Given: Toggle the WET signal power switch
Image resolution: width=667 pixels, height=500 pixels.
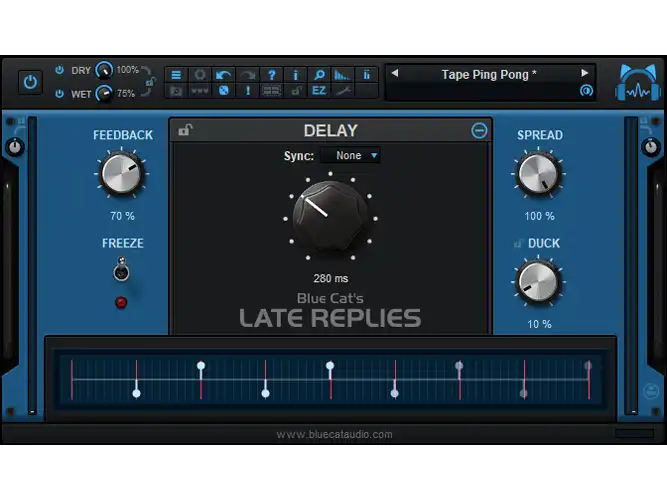Looking at the screenshot, I should pos(60,94).
